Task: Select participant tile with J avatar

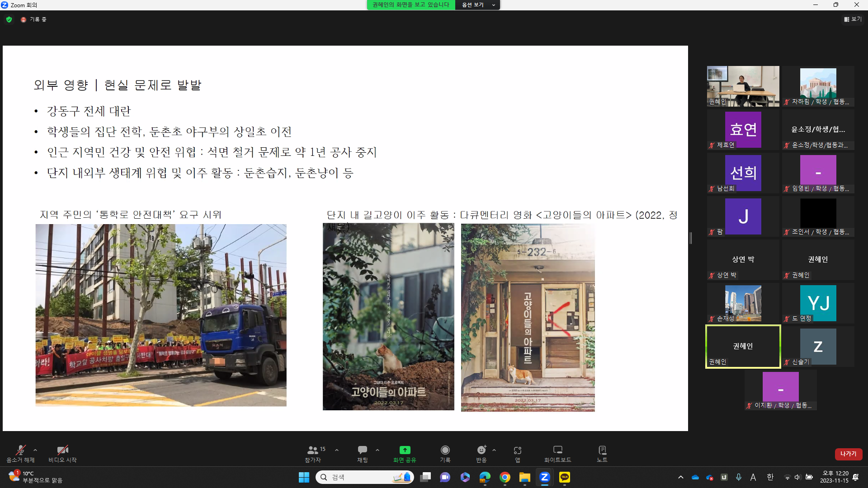Action: click(743, 216)
